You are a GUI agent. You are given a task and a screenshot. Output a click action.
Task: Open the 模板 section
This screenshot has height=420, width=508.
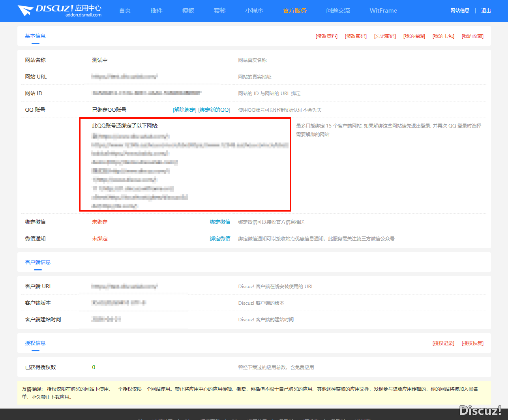(x=188, y=11)
